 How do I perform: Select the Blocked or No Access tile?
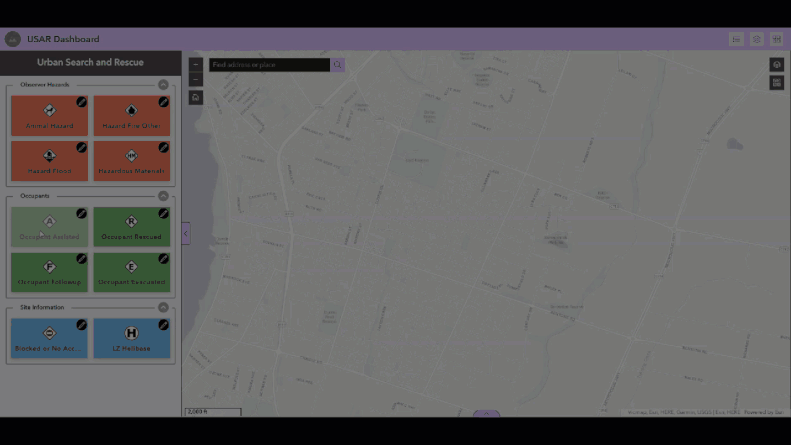tap(49, 338)
